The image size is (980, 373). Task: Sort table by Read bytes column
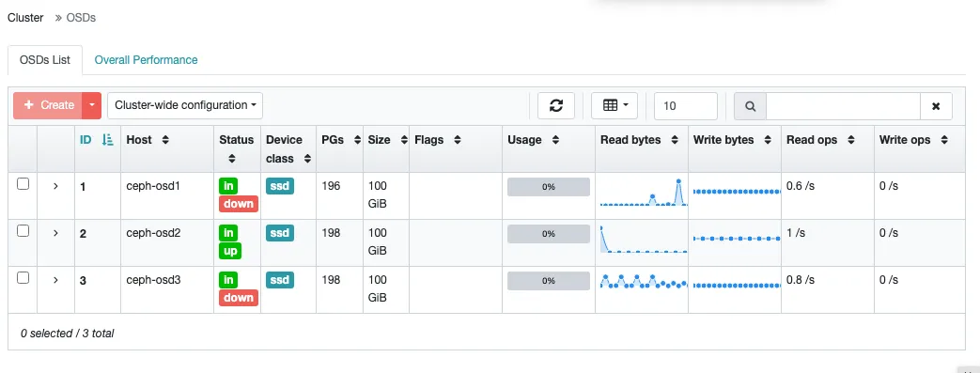675,140
